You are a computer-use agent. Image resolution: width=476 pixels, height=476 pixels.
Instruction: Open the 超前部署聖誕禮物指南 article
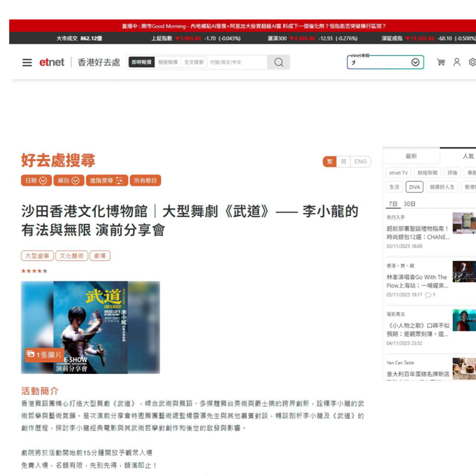pos(418,233)
